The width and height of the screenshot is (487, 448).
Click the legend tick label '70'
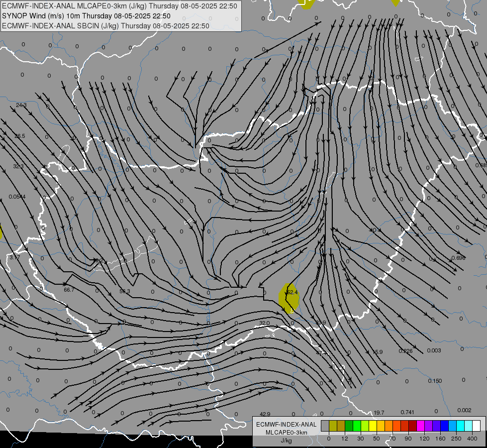pyautogui.click(x=392, y=439)
